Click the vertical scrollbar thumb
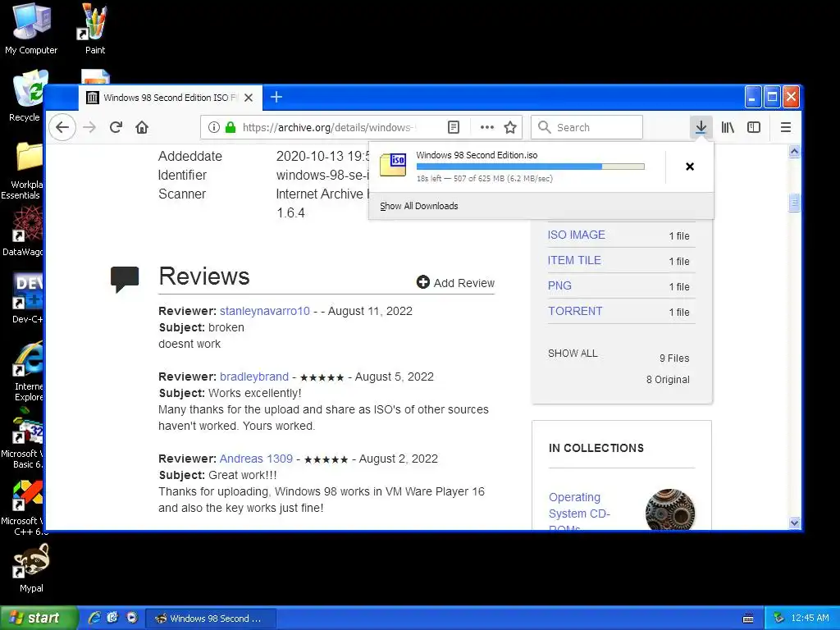This screenshot has width=840, height=630. point(794,203)
